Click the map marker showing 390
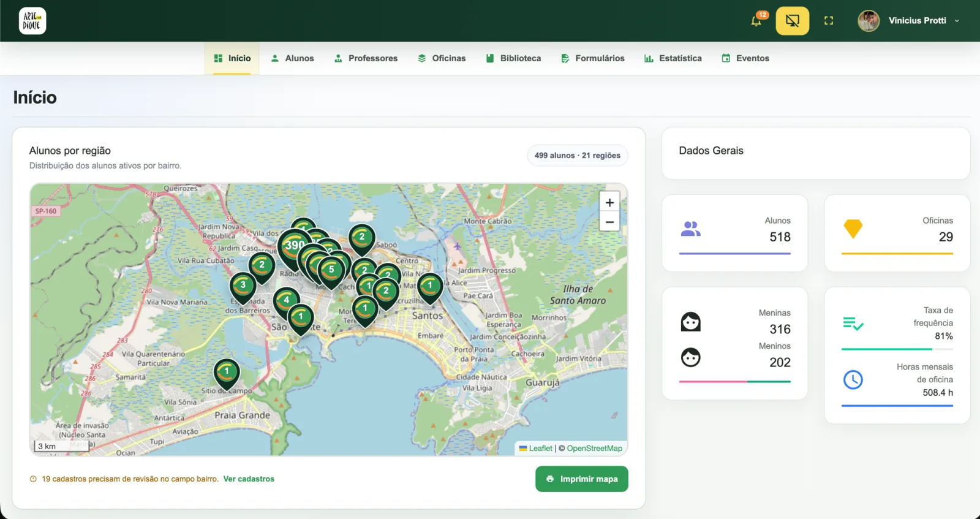 pos(295,246)
